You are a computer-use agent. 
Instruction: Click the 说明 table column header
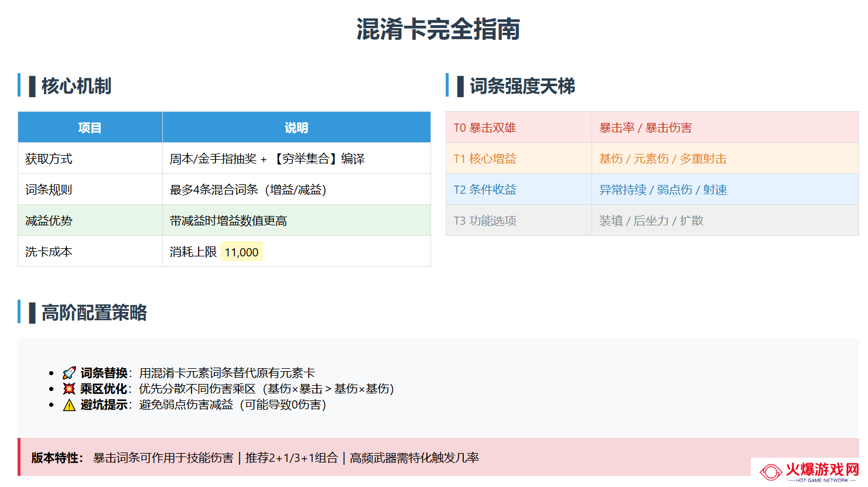coord(296,128)
